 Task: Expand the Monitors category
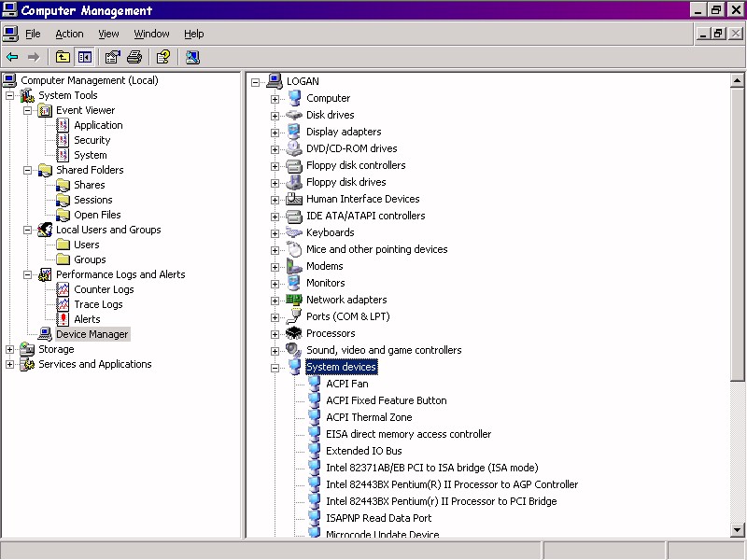click(275, 284)
